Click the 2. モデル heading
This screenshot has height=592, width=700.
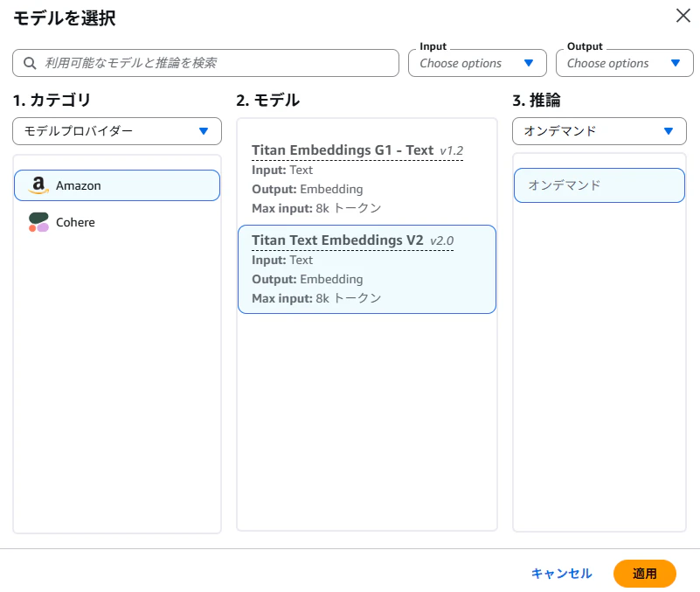tap(268, 100)
